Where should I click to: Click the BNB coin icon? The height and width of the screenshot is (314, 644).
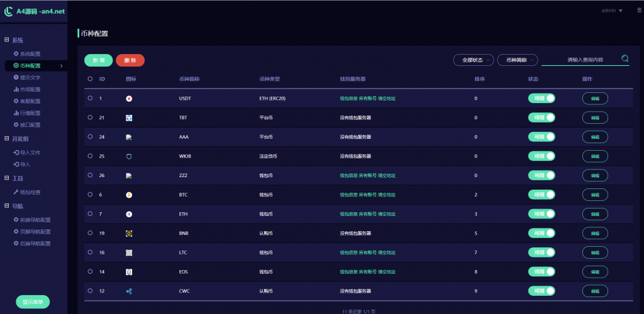pyautogui.click(x=129, y=234)
